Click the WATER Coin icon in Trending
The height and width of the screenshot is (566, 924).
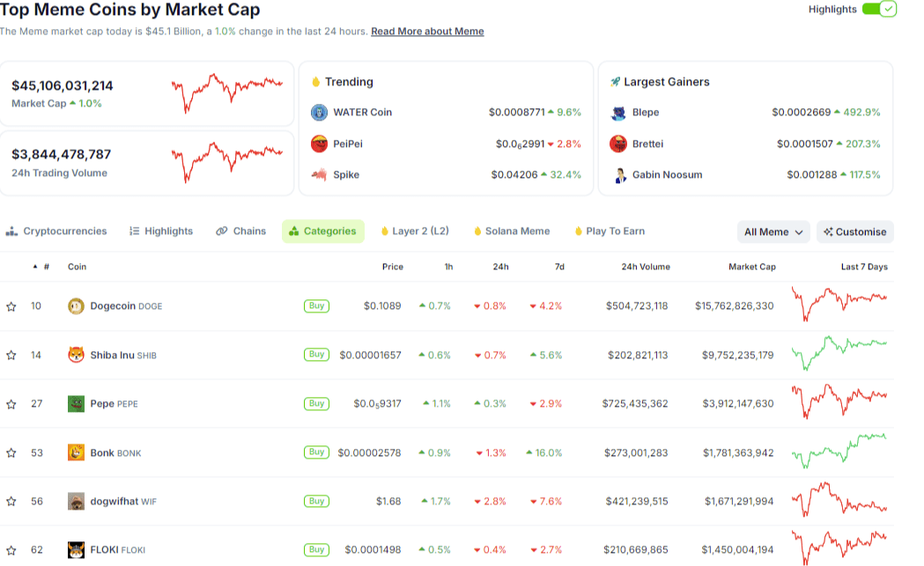(320, 112)
